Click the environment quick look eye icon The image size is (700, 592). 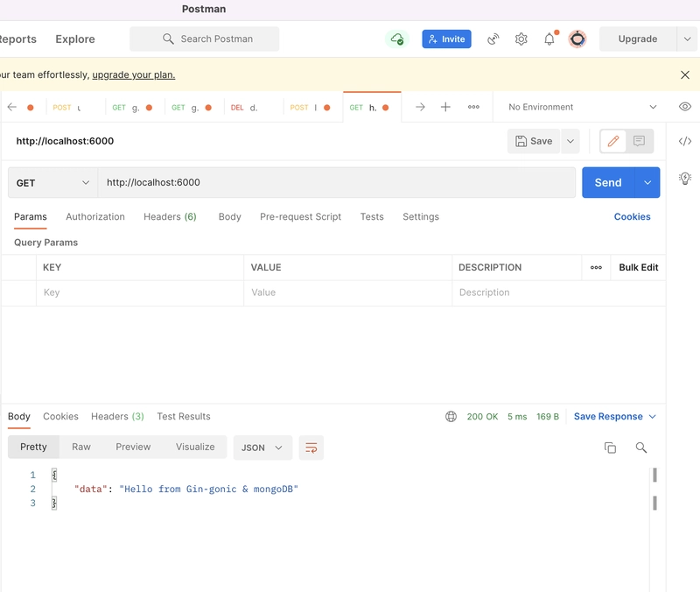point(685,107)
